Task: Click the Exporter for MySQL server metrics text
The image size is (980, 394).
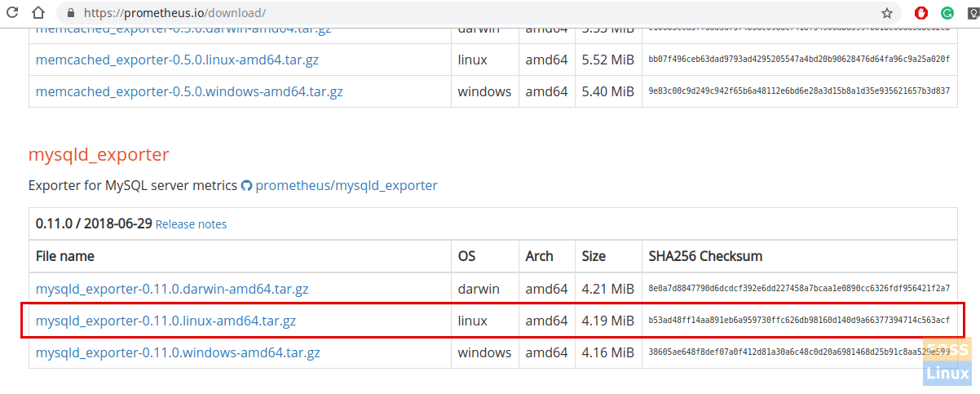Action: [x=133, y=186]
